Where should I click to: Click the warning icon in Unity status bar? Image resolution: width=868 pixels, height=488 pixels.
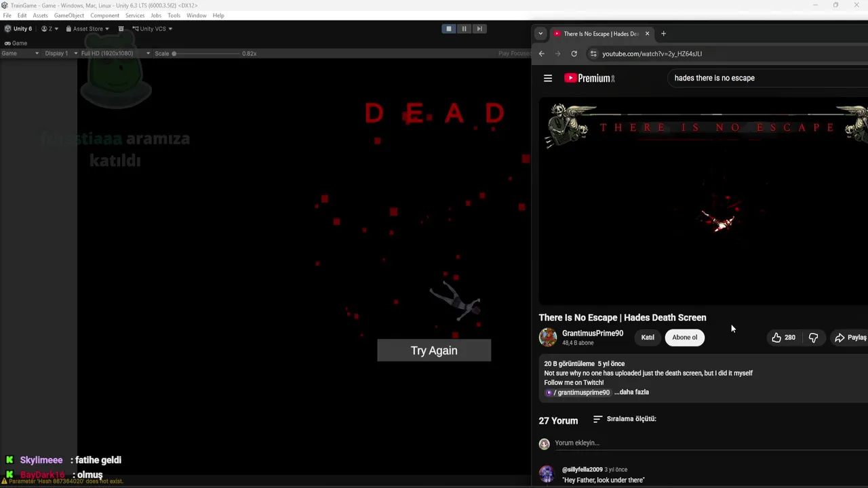click(4, 481)
